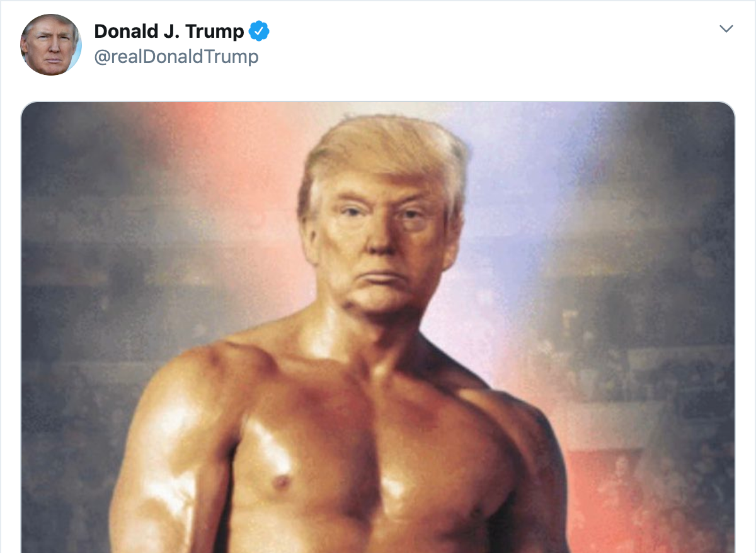Open the round profile avatar picture
This screenshot has width=756, height=553.
tap(51, 45)
